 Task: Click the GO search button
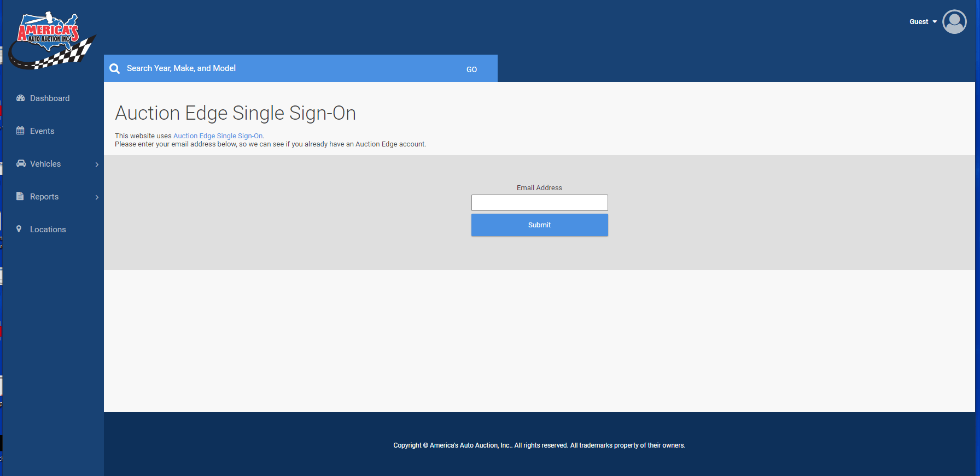(x=471, y=69)
